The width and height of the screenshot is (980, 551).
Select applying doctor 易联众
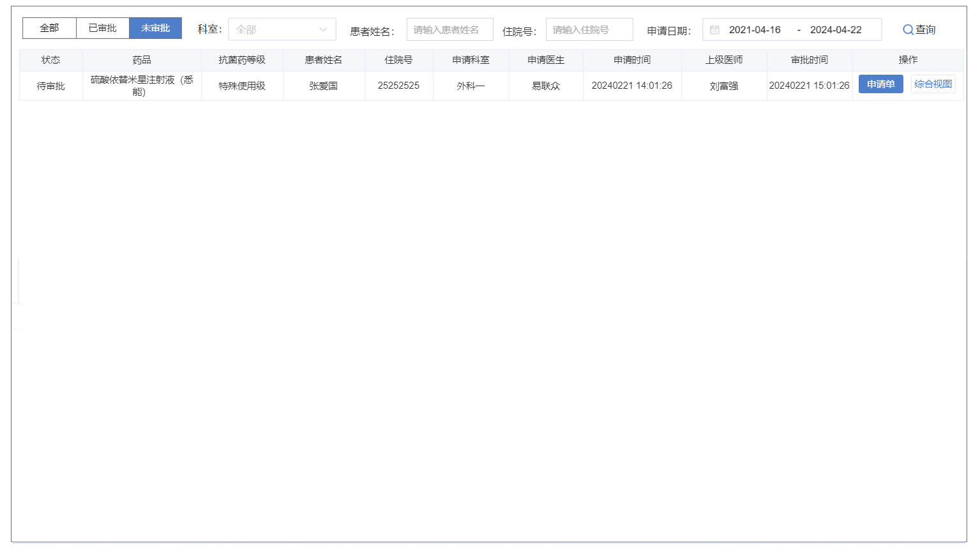pyautogui.click(x=546, y=86)
